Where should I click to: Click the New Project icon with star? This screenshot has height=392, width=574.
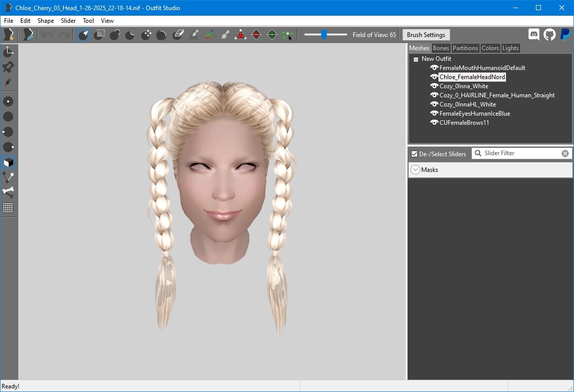(x=9, y=35)
